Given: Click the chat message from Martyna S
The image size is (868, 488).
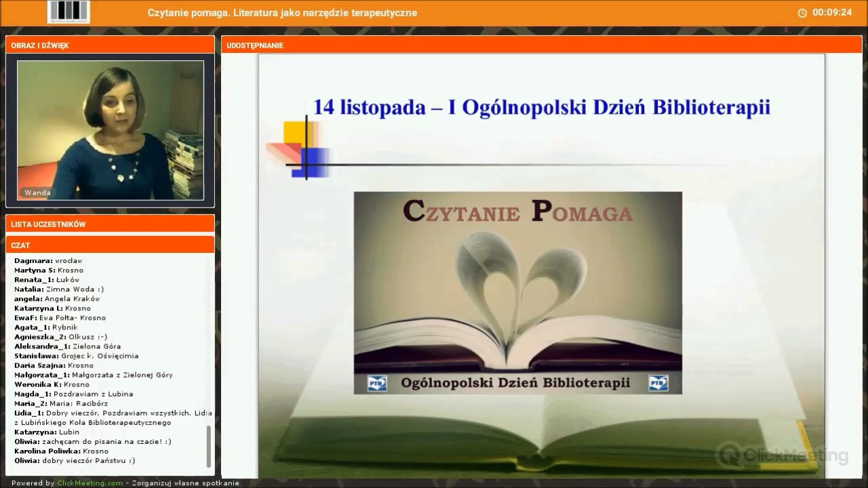Looking at the screenshot, I should point(49,270).
